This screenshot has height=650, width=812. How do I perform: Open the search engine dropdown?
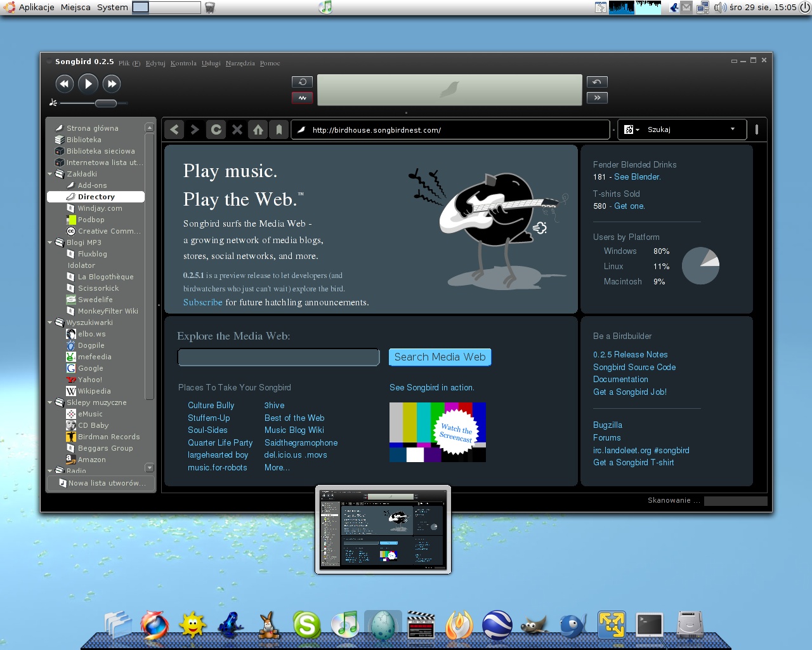[631, 129]
